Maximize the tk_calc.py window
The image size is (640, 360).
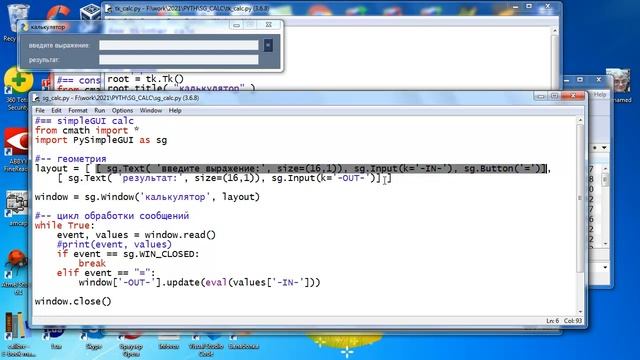pos(529,7)
